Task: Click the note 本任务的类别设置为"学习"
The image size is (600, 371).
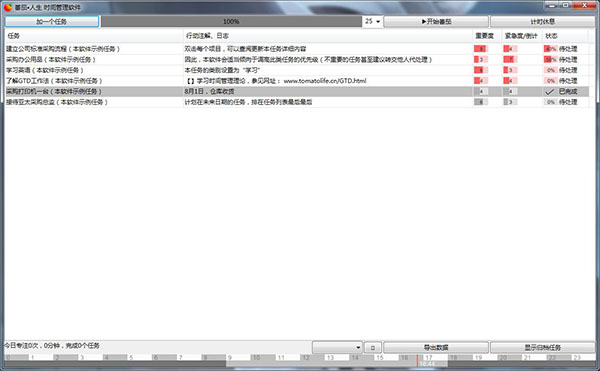Action: coord(222,70)
